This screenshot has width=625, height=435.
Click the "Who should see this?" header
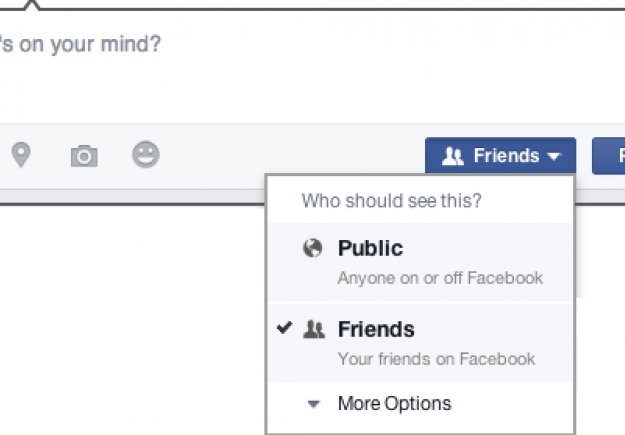click(392, 201)
